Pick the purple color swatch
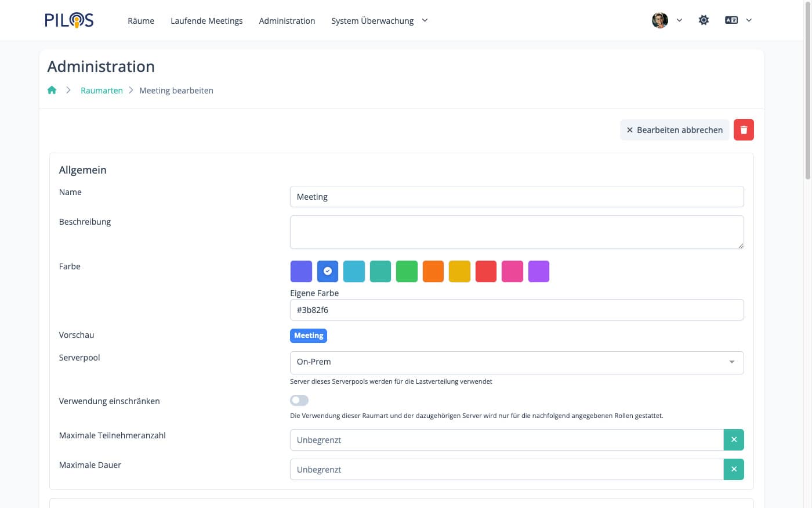812x508 pixels. pyautogui.click(x=538, y=272)
